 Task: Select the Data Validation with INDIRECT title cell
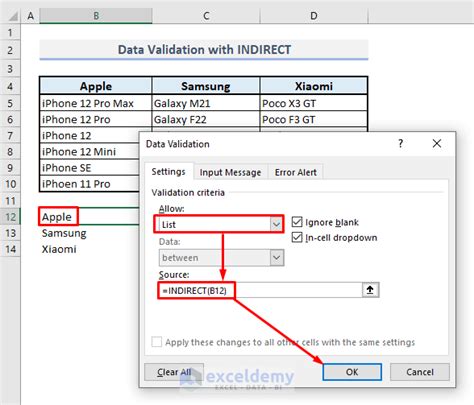204,50
